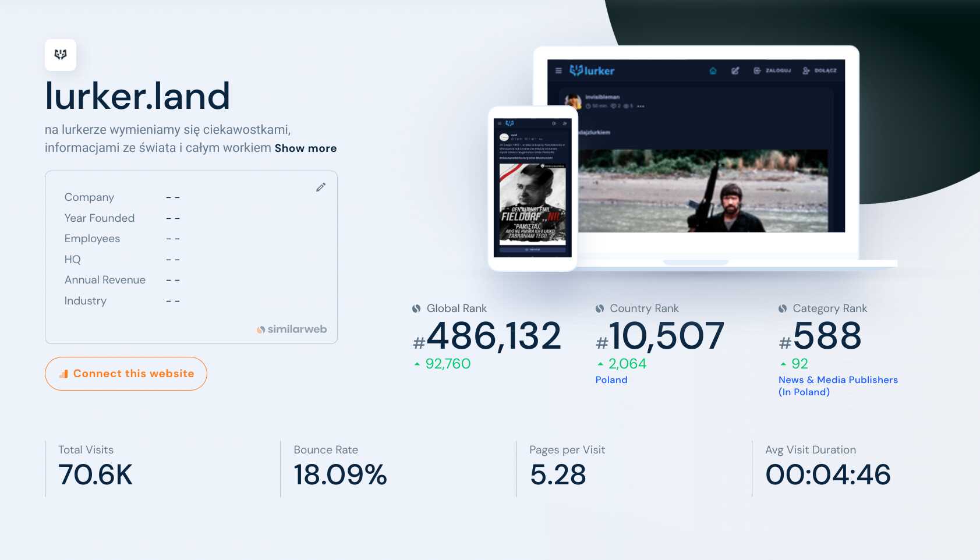
Task: Click the Global Rank info icon
Action: tap(416, 309)
